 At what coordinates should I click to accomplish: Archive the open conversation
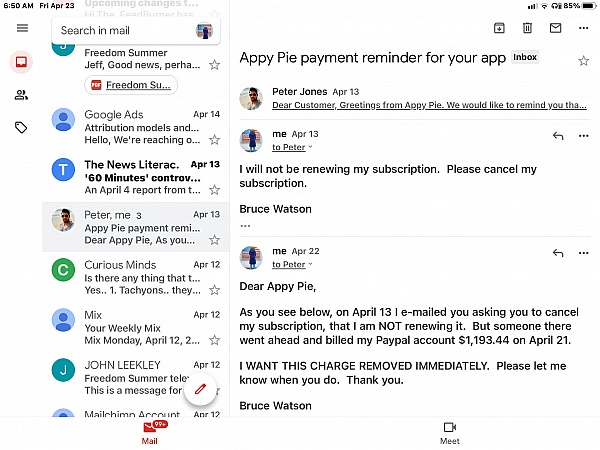pyautogui.click(x=499, y=28)
